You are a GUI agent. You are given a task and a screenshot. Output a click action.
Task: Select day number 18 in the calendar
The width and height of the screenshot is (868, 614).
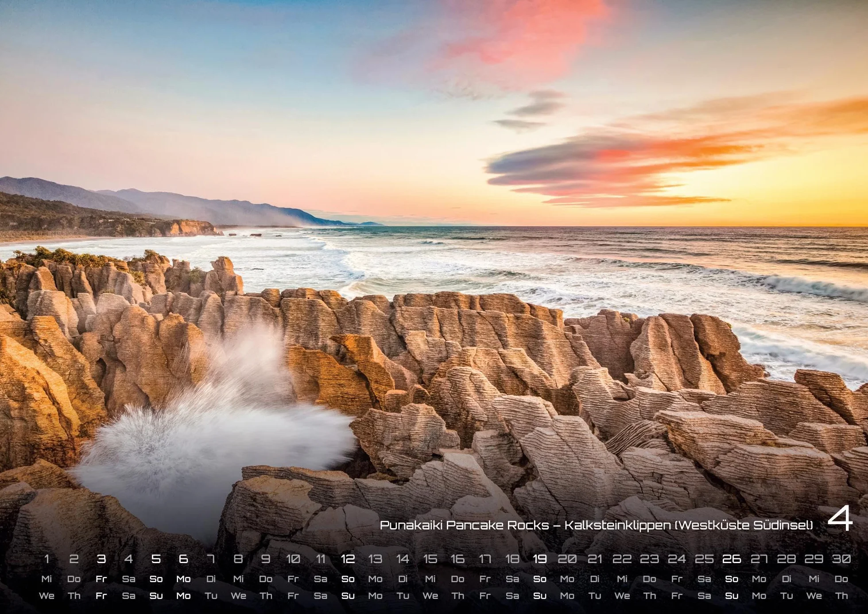(x=512, y=559)
